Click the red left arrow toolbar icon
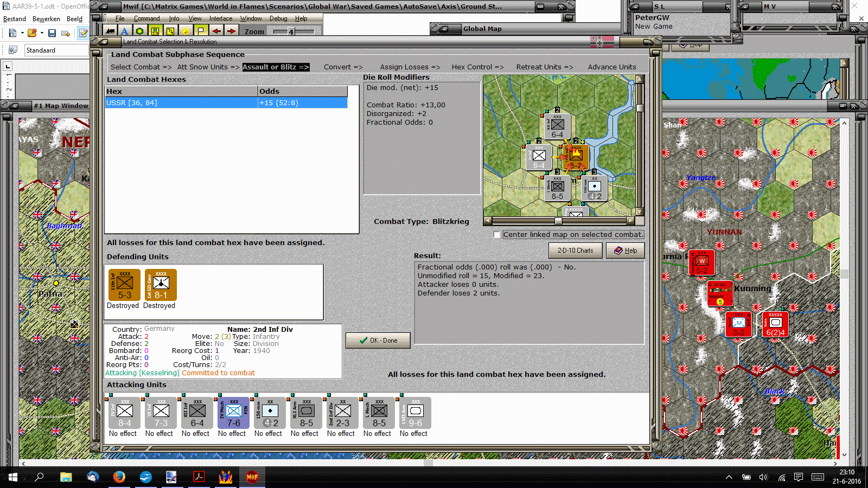This screenshot has width=868, height=488. [216, 31]
